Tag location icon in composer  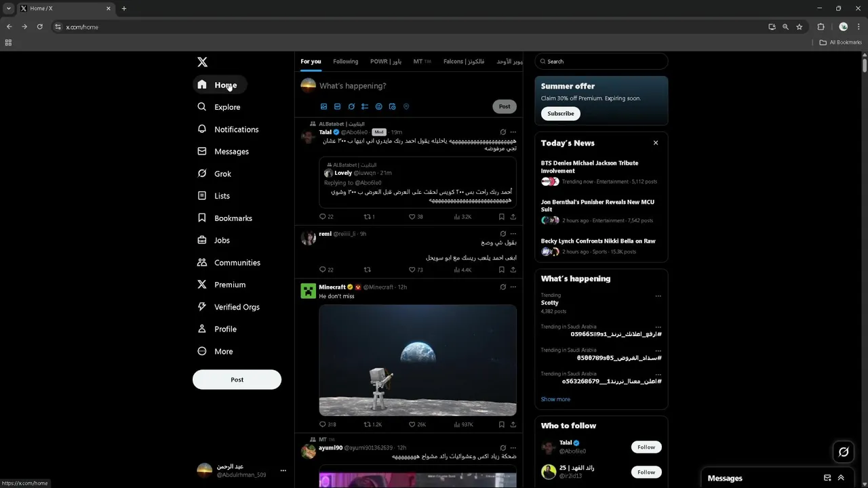tap(406, 106)
